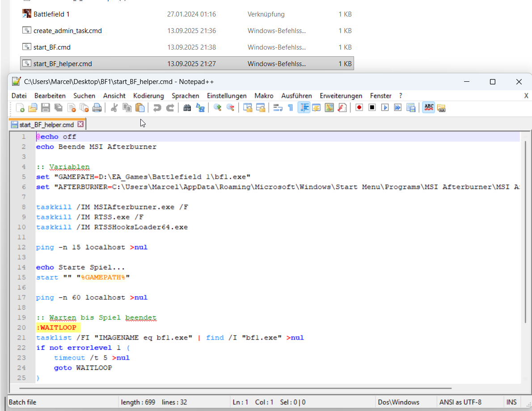The image size is (532, 411).
Task: Click the Copy toolbar icon
Action: 127,108
